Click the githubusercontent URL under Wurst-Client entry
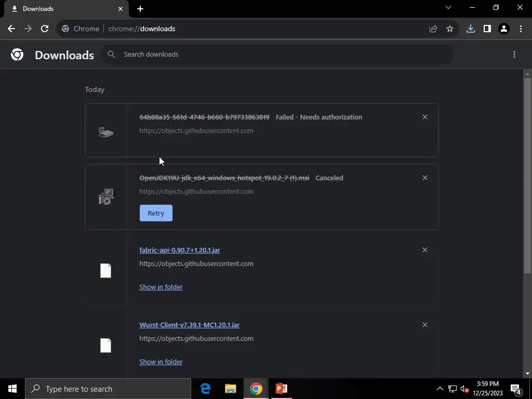Viewport: 532px width, 399px height. (x=196, y=338)
